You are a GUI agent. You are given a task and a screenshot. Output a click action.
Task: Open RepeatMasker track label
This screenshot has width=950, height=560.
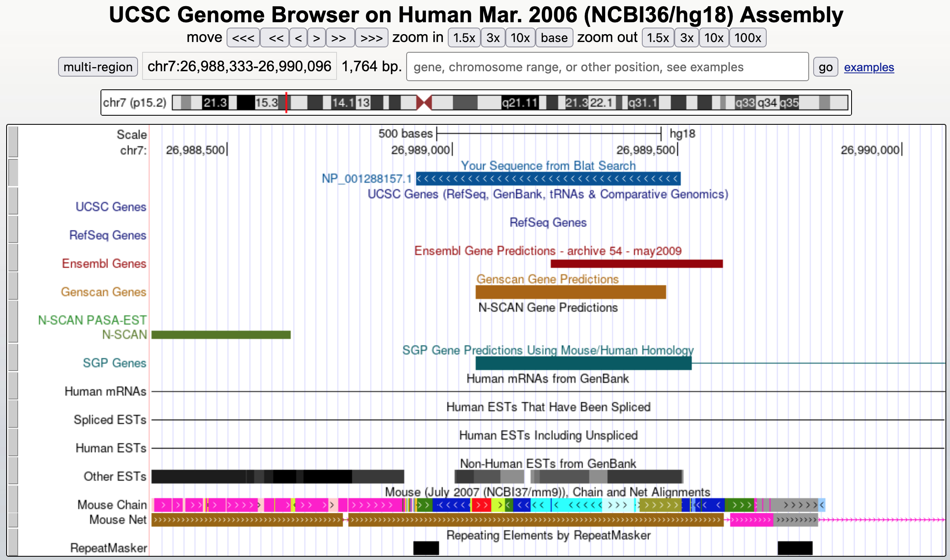[109, 548]
